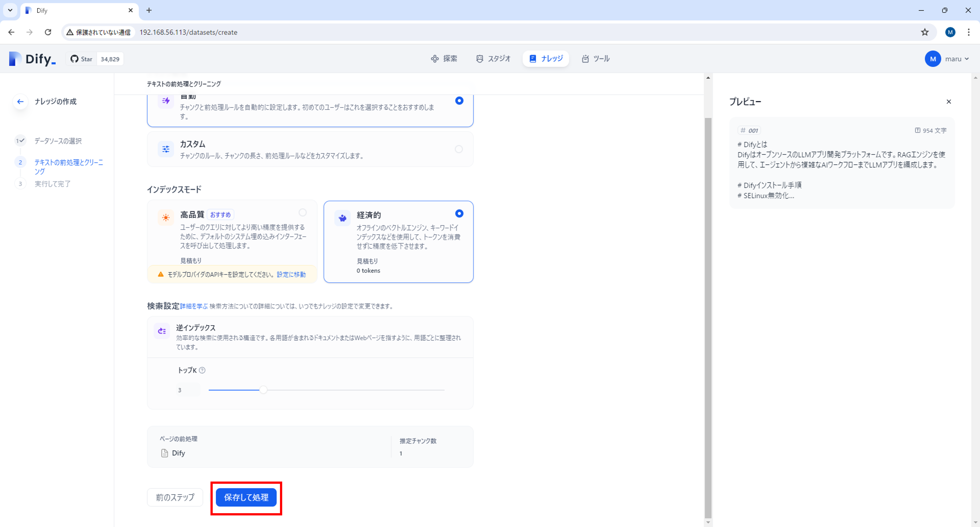Click the browser reload page icon

pos(48,32)
